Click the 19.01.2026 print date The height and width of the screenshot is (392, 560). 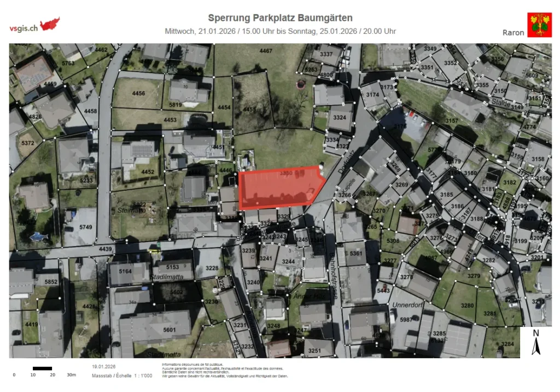[x=103, y=366]
